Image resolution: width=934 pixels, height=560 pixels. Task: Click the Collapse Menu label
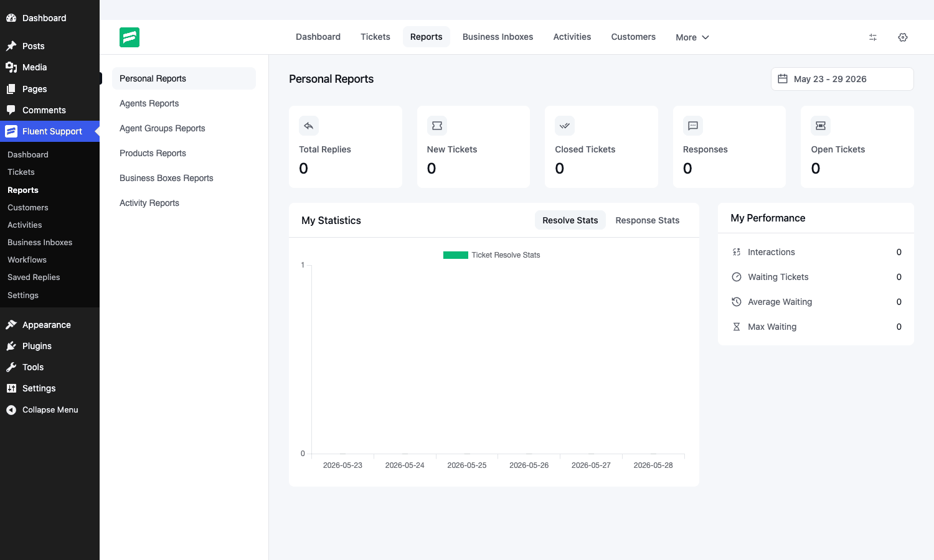[x=50, y=410]
